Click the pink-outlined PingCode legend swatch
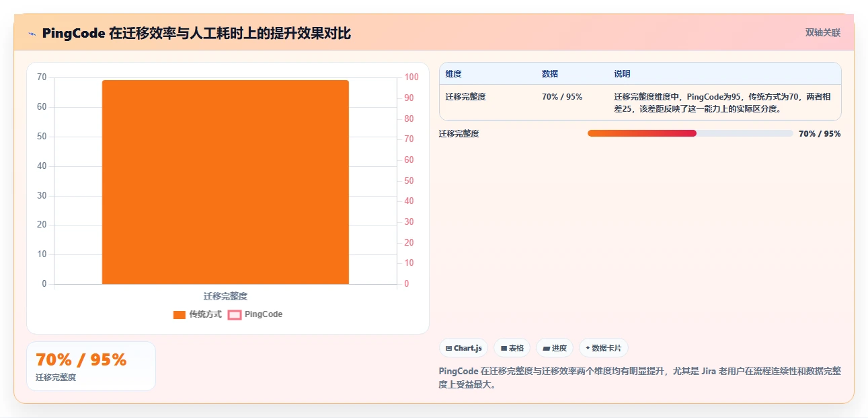The height and width of the screenshot is (418, 868). pos(235,314)
